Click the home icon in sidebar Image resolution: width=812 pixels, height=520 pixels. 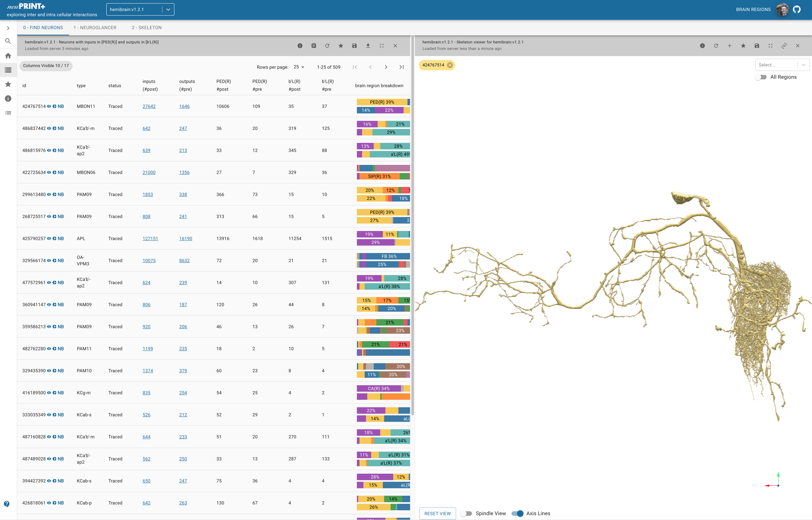click(x=8, y=56)
